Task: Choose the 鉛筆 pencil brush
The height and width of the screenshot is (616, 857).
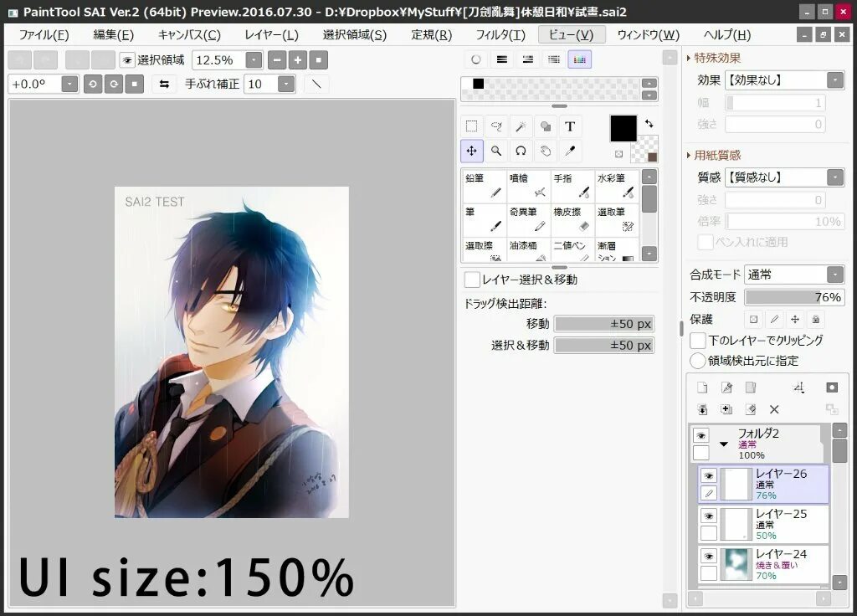Action: [485, 186]
